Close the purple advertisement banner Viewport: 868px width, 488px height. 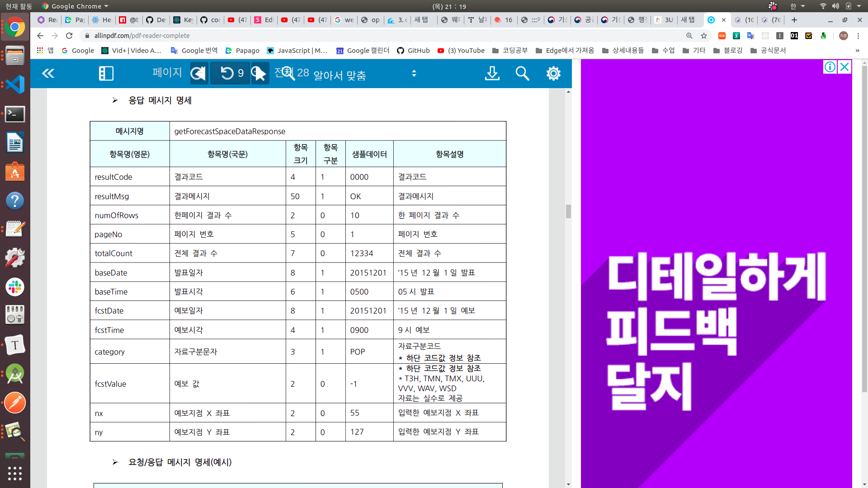coord(844,67)
